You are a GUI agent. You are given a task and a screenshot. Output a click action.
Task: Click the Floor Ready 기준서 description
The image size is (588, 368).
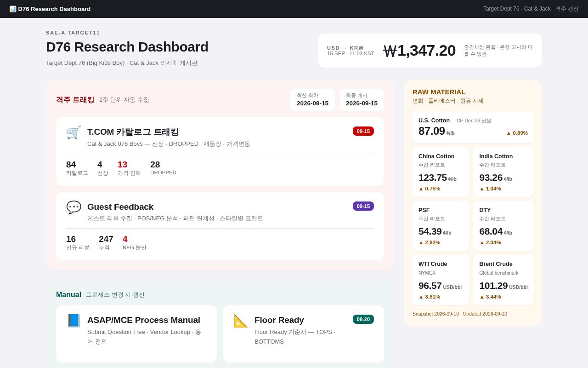click(295, 337)
